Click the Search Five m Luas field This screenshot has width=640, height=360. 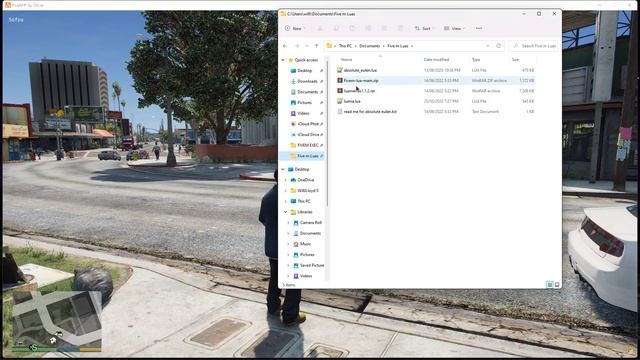click(x=534, y=46)
